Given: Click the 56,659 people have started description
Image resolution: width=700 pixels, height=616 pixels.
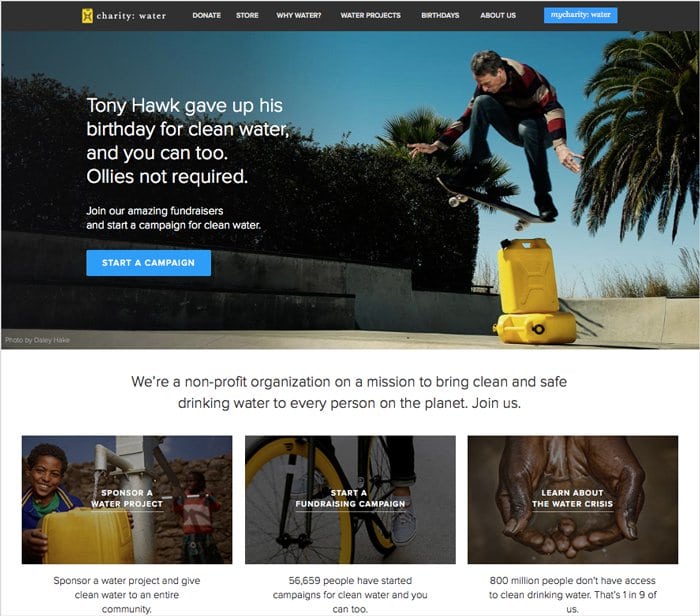Looking at the screenshot, I should click(x=350, y=595).
